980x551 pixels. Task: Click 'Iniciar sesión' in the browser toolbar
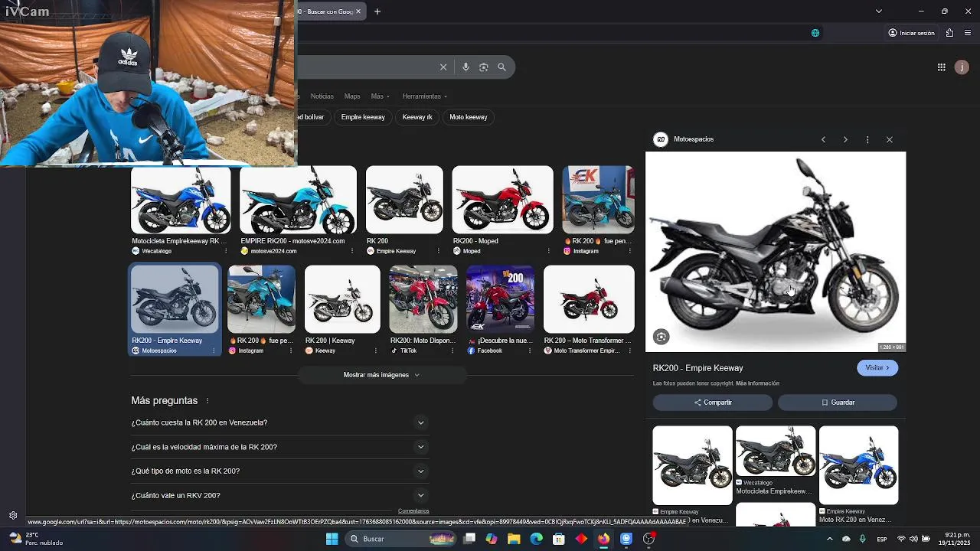tap(911, 33)
